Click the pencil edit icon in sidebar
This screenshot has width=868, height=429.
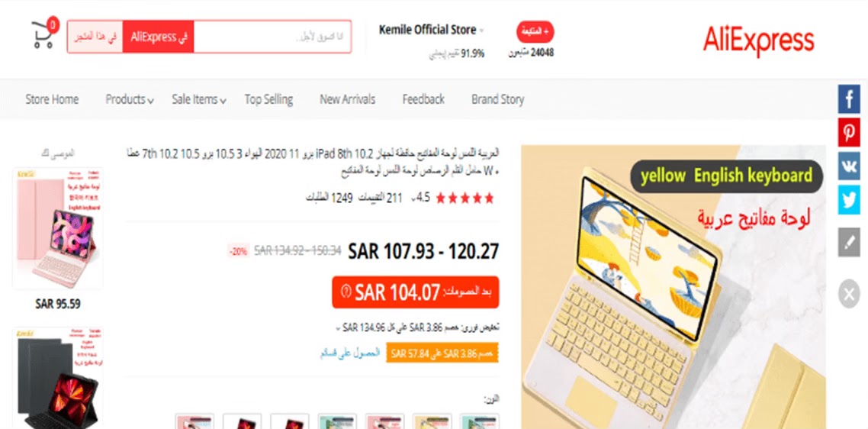pos(849,242)
